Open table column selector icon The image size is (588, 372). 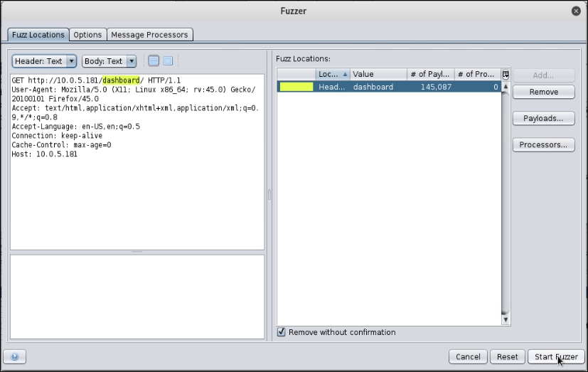(x=506, y=74)
